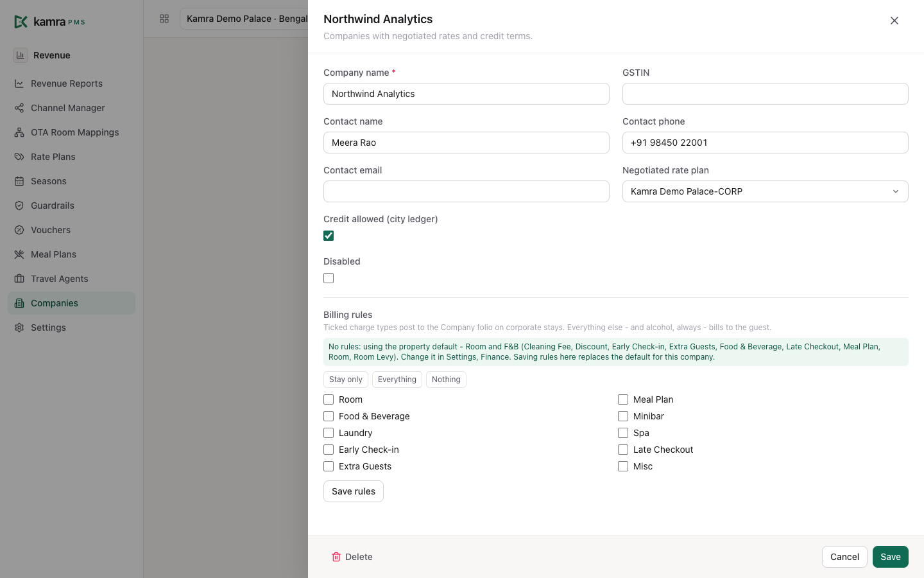Image resolution: width=924 pixels, height=578 pixels.
Task: Tick Food & Beverage billing rule
Action: tap(329, 416)
